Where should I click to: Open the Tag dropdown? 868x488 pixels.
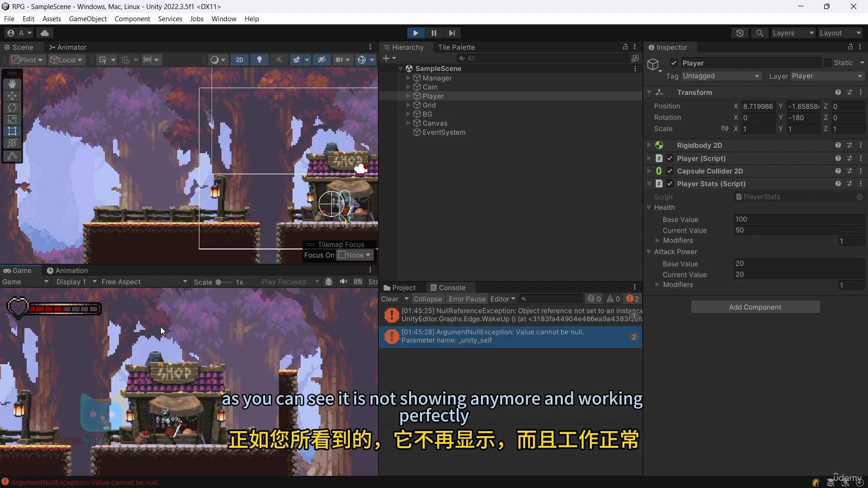tap(721, 76)
